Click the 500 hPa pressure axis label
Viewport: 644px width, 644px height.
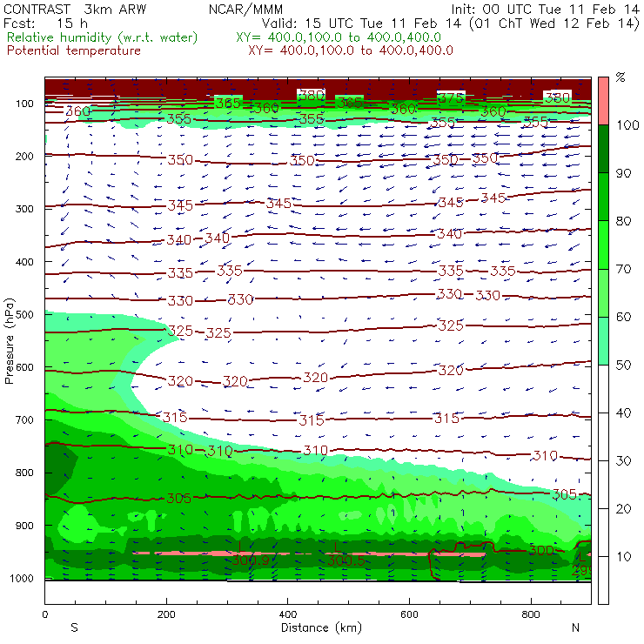[24, 315]
